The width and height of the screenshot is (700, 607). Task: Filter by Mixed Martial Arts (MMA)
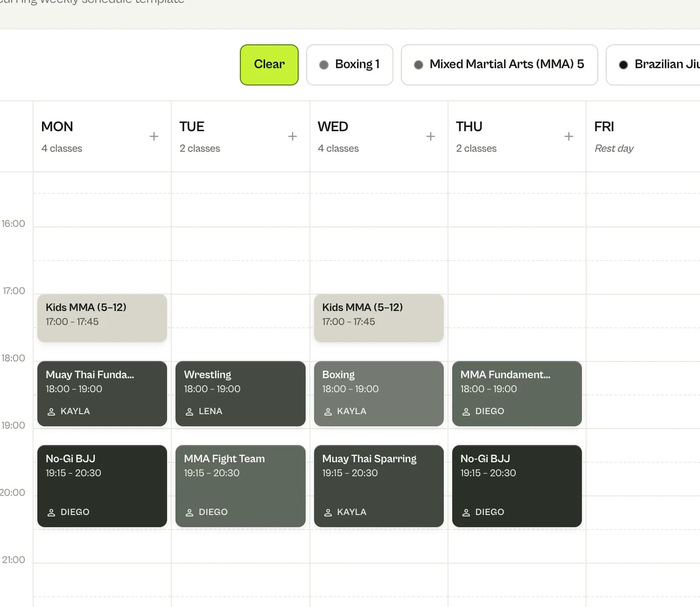[499, 65]
